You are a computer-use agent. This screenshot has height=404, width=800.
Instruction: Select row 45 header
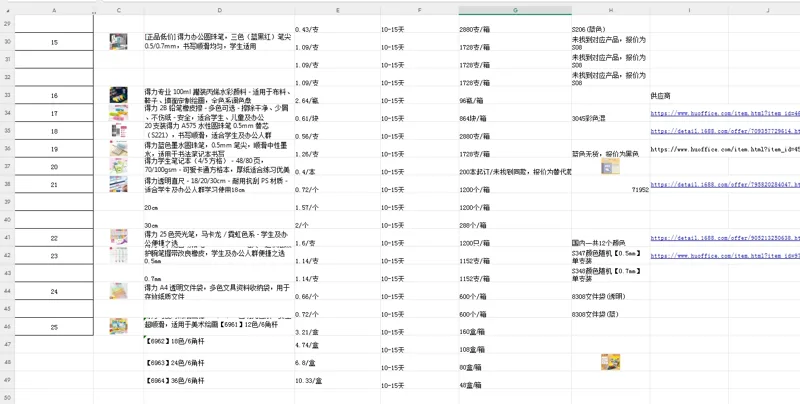tap(7, 309)
